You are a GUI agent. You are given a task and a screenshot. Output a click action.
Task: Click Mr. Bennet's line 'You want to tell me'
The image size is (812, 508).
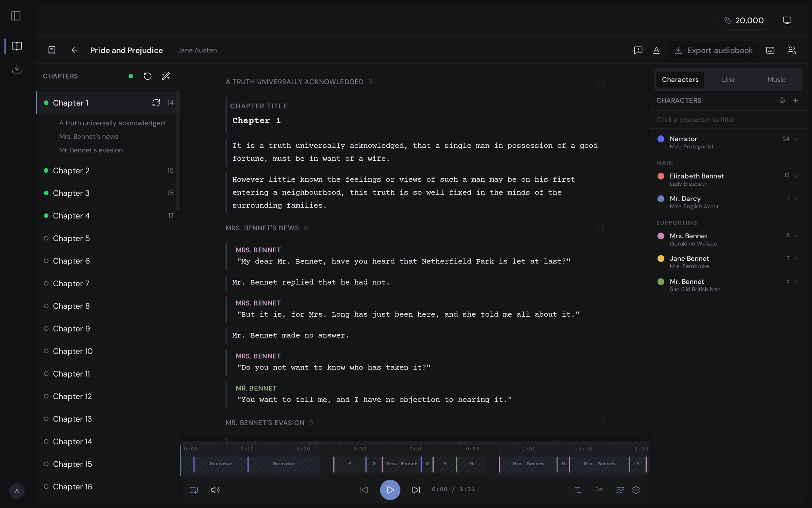point(374,400)
